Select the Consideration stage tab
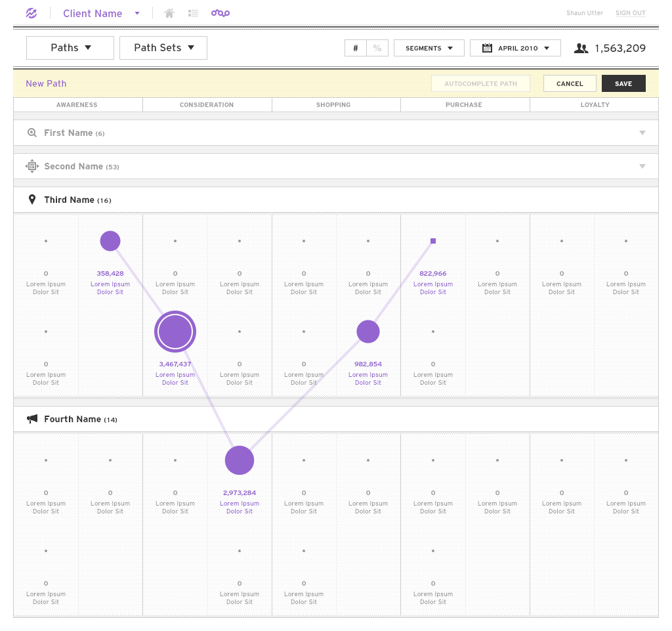Image resolution: width=672 pixels, height=631 pixels. [x=207, y=105]
